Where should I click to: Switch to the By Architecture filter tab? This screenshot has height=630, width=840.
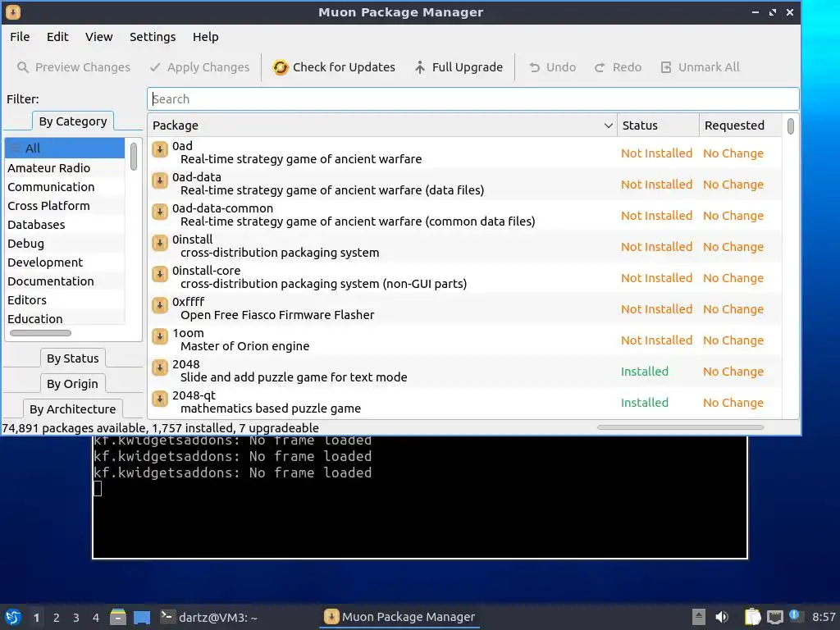[x=73, y=409]
